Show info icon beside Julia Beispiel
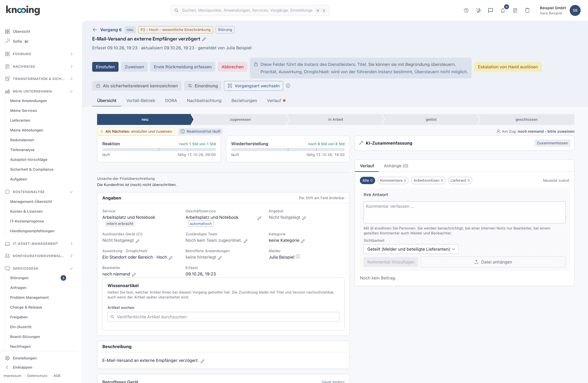The height and width of the screenshot is (383, 588). tap(298, 256)
